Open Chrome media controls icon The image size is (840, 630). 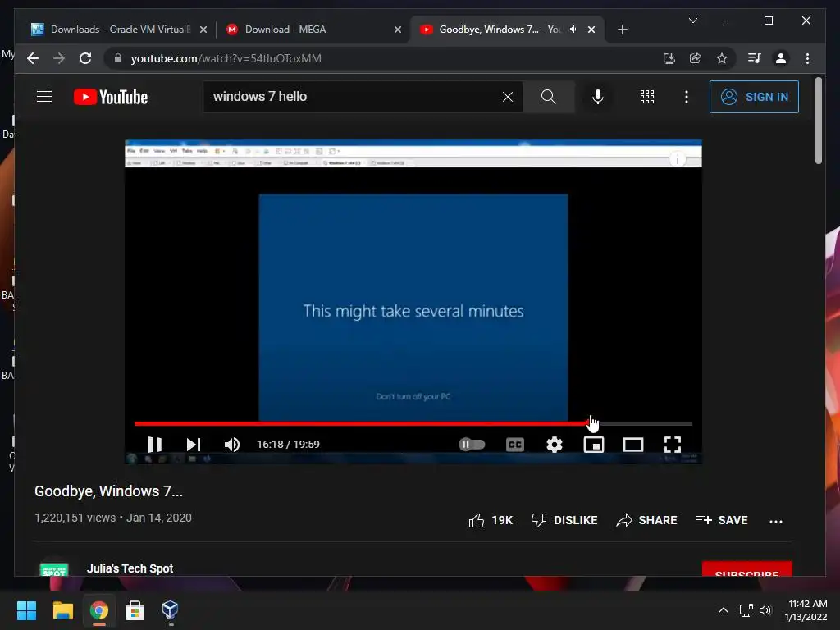tap(755, 58)
